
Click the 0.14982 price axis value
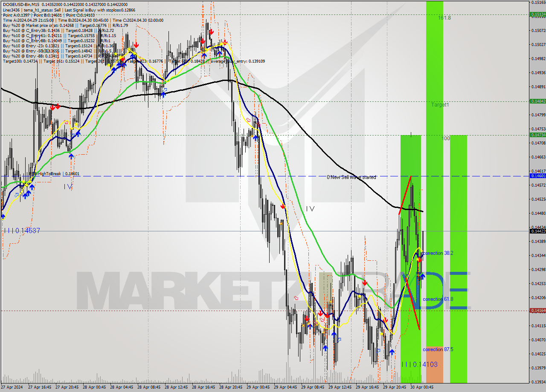539,58
